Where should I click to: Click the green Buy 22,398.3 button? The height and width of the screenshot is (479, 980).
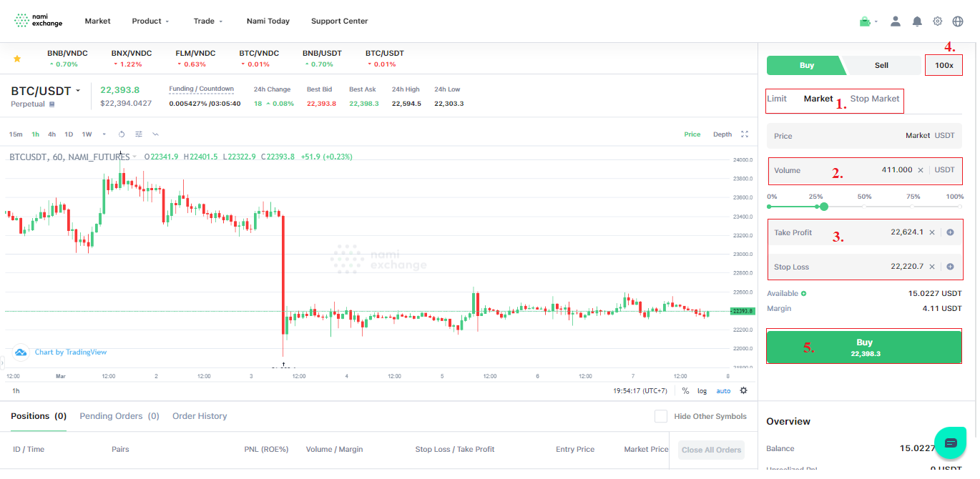tap(864, 347)
